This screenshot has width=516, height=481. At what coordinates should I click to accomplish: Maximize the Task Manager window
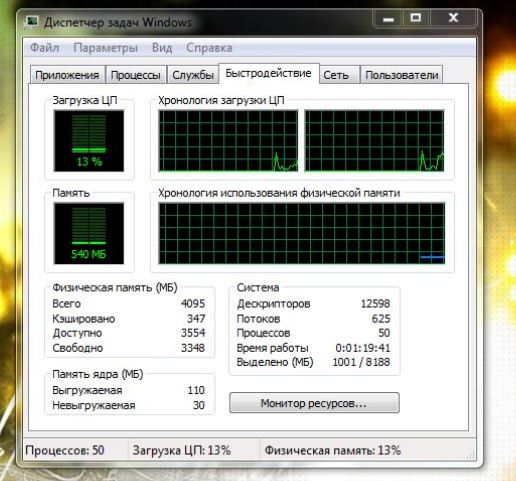(416, 18)
